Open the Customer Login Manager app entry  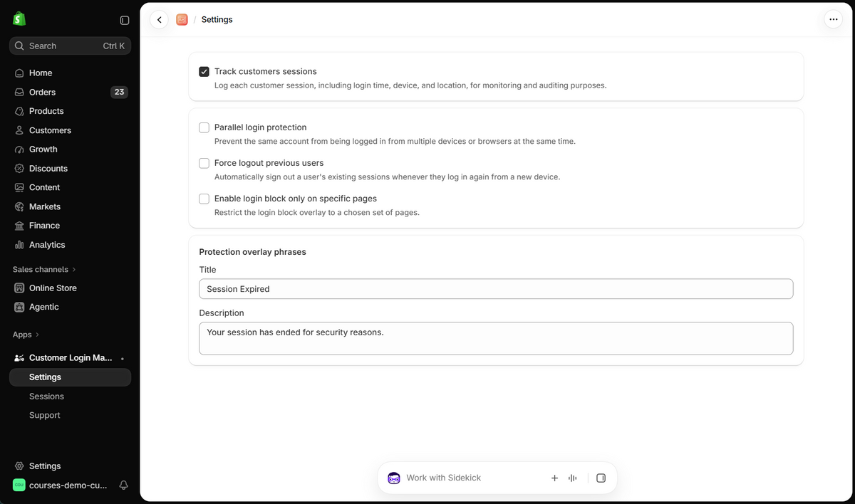70,358
